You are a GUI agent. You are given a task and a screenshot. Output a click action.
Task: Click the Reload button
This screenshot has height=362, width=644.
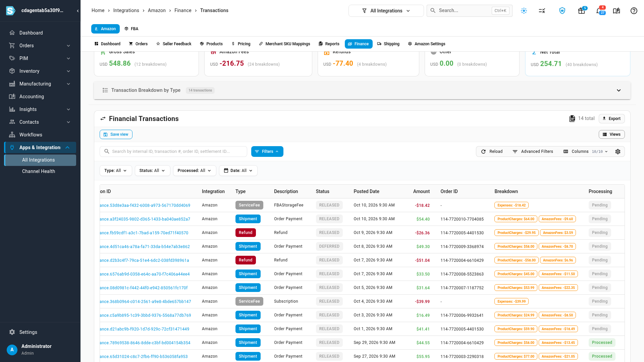tap(492, 152)
